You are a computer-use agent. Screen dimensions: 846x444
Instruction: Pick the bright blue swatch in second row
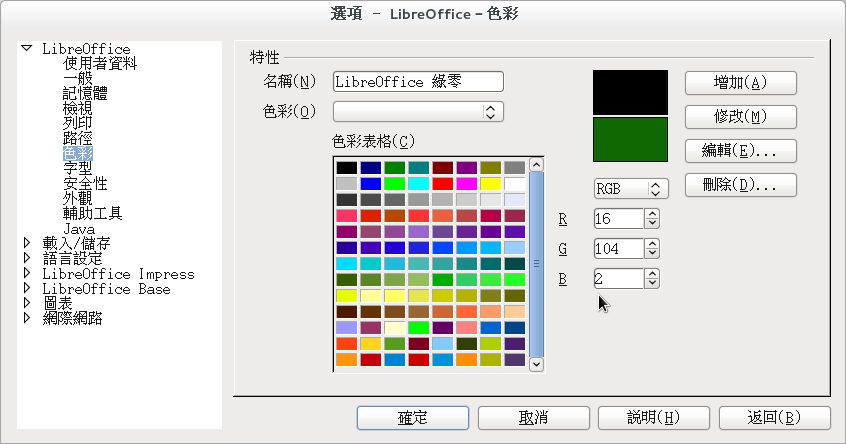coord(371,184)
